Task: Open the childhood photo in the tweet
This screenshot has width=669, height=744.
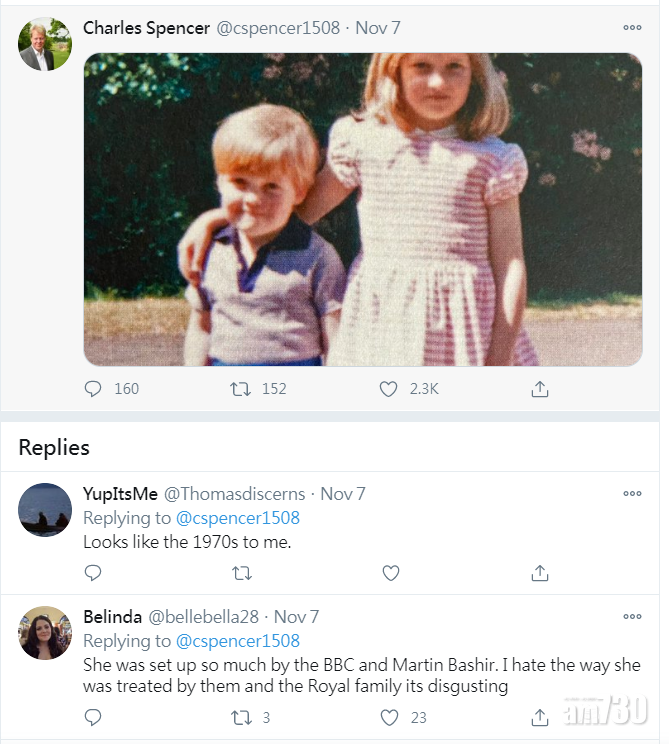Action: tap(362, 209)
